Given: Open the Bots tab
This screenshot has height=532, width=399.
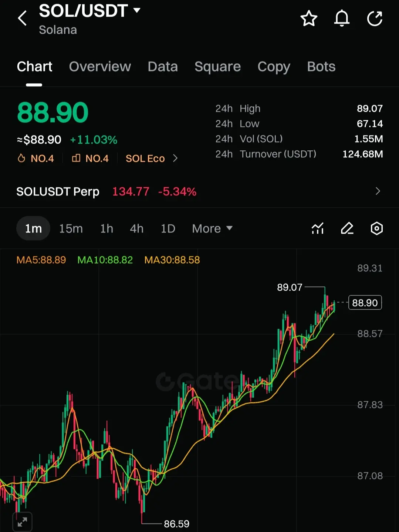Looking at the screenshot, I should [321, 67].
